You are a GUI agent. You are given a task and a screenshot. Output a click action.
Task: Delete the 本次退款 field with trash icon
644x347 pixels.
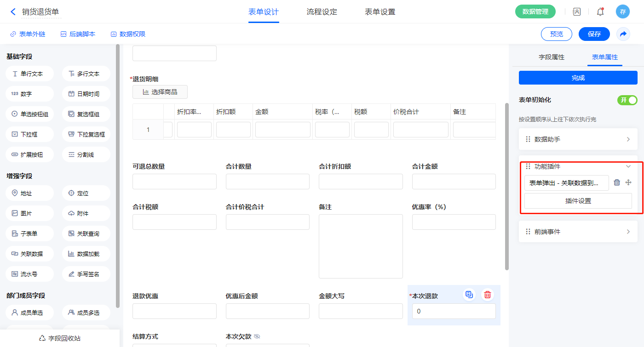488,295
